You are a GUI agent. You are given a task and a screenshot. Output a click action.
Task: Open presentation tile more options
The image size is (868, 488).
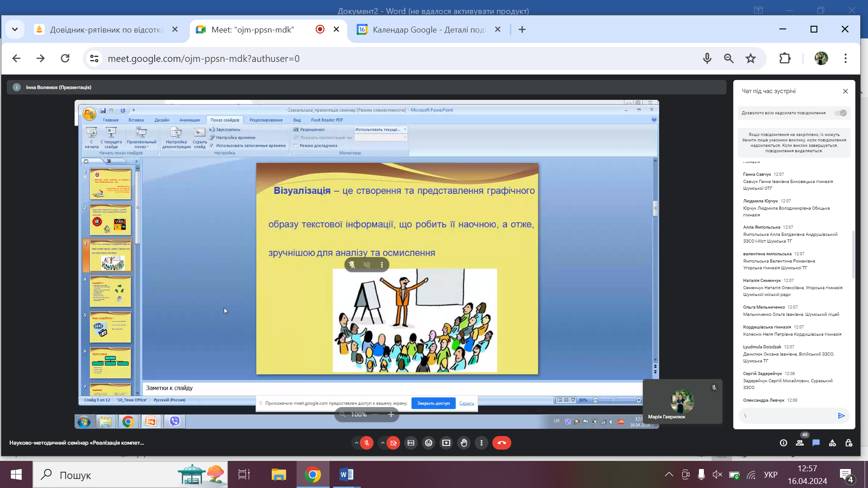382,265
